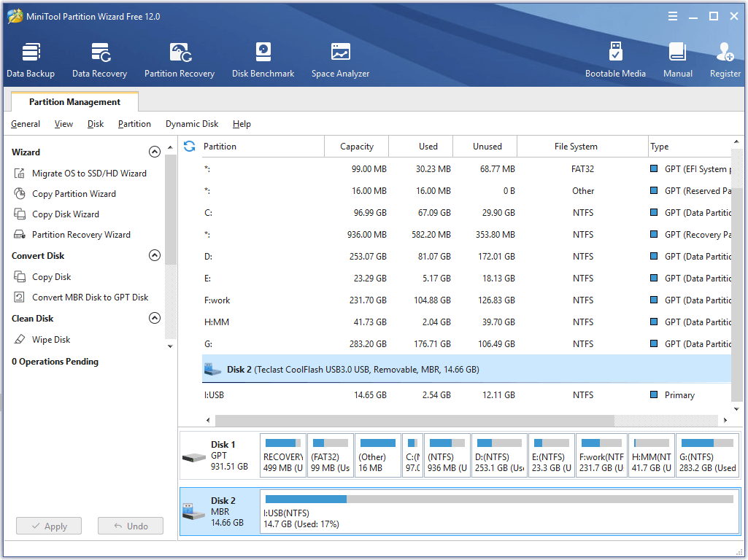Click the Wipe Disk link
The width and height of the screenshot is (748, 560).
coord(51,339)
